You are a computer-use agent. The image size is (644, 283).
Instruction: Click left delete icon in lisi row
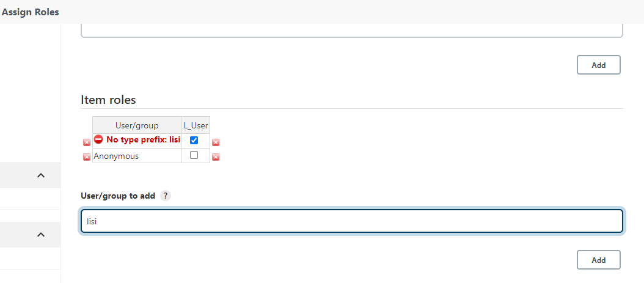87,142
